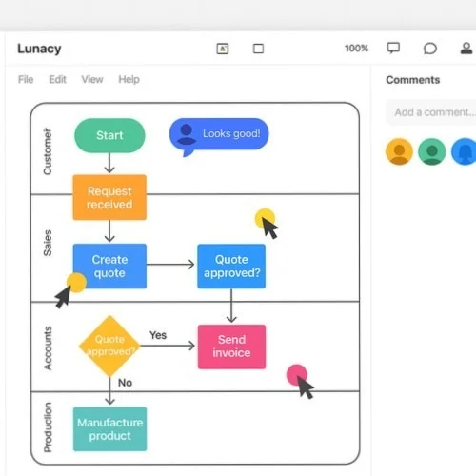Open the comments panel icon
Image resolution: width=476 pixels, height=476 pixels.
[393, 49]
